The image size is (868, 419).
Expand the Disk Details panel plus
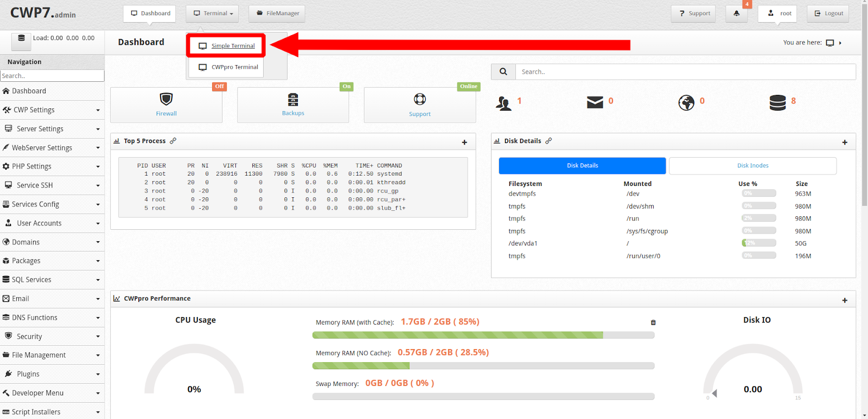click(845, 142)
